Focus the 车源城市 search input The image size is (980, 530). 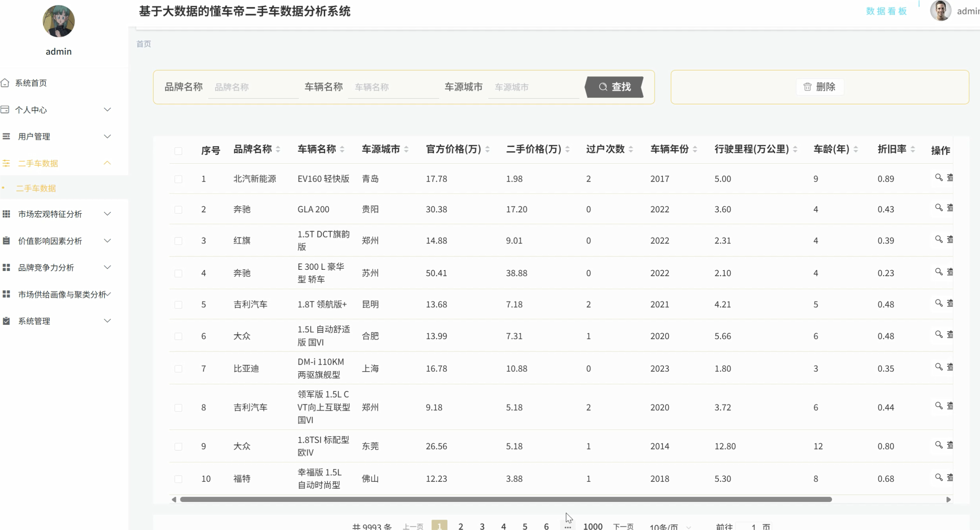point(533,87)
